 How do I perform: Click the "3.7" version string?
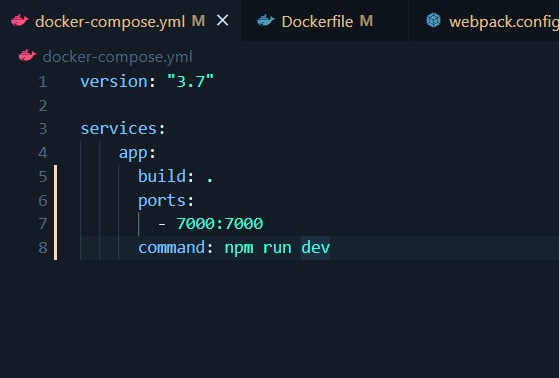(x=190, y=81)
